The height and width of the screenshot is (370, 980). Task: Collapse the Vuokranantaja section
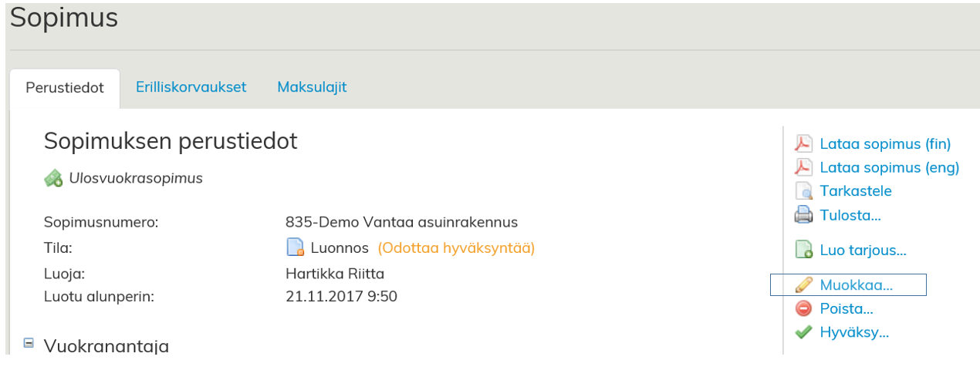point(29,344)
